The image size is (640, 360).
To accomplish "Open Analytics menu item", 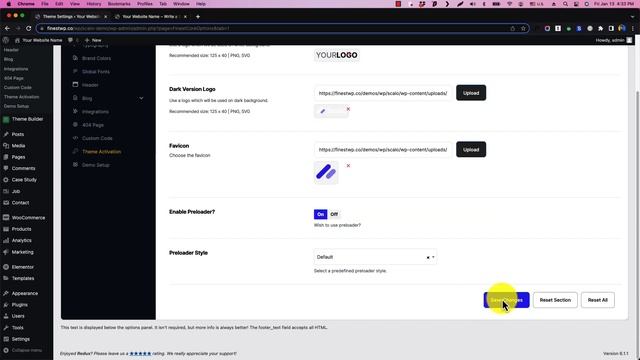I will [x=21, y=241].
